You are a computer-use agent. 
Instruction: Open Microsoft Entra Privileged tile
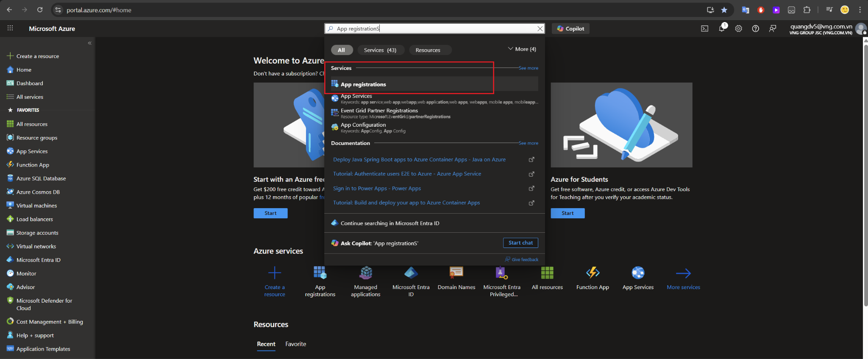[x=502, y=281]
